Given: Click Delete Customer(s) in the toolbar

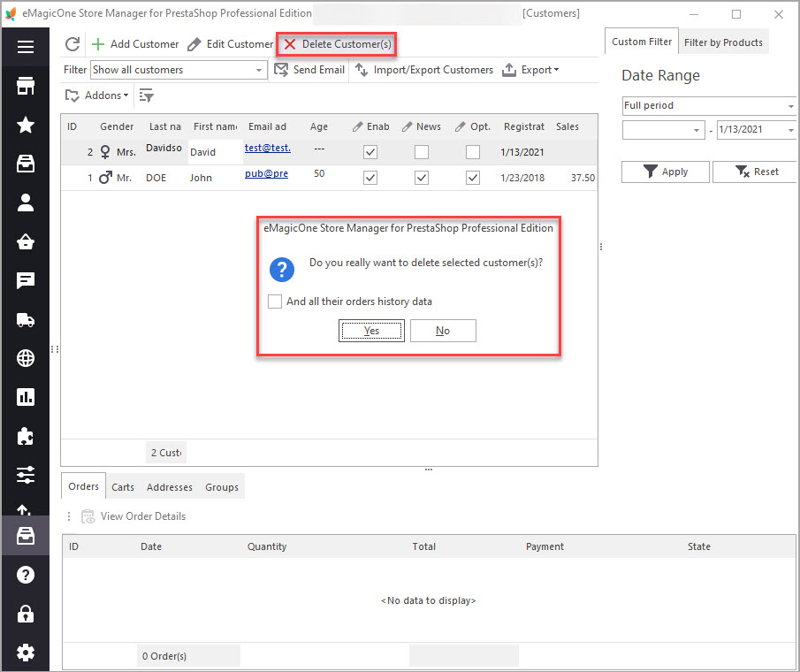Looking at the screenshot, I should [338, 44].
